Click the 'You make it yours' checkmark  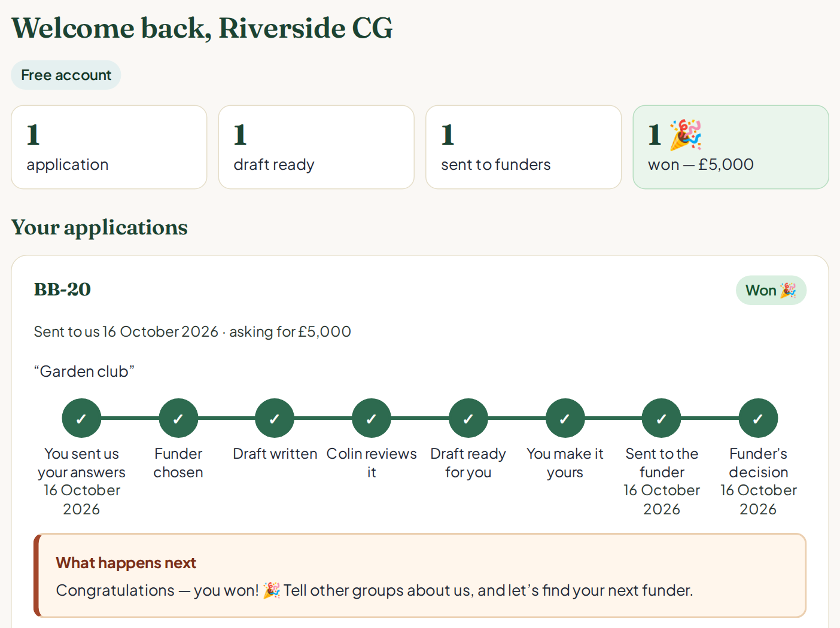click(565, 418)
